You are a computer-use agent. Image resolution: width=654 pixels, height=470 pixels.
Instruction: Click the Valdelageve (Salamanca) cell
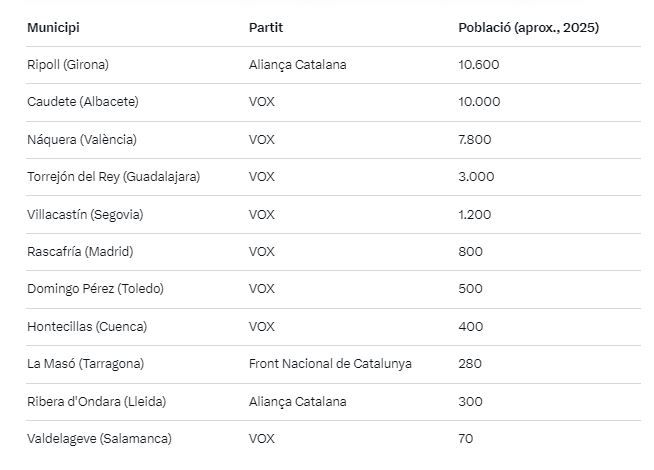tap(99, 439)
